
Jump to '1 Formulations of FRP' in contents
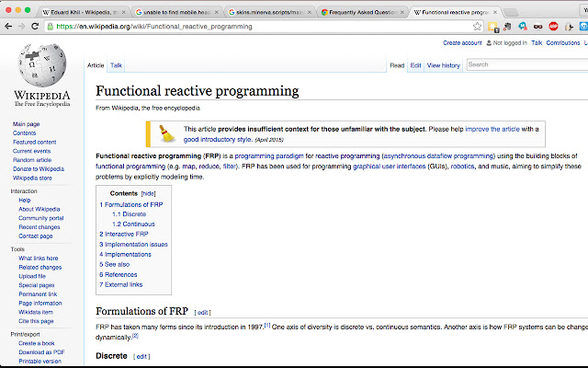click(131, 204)
